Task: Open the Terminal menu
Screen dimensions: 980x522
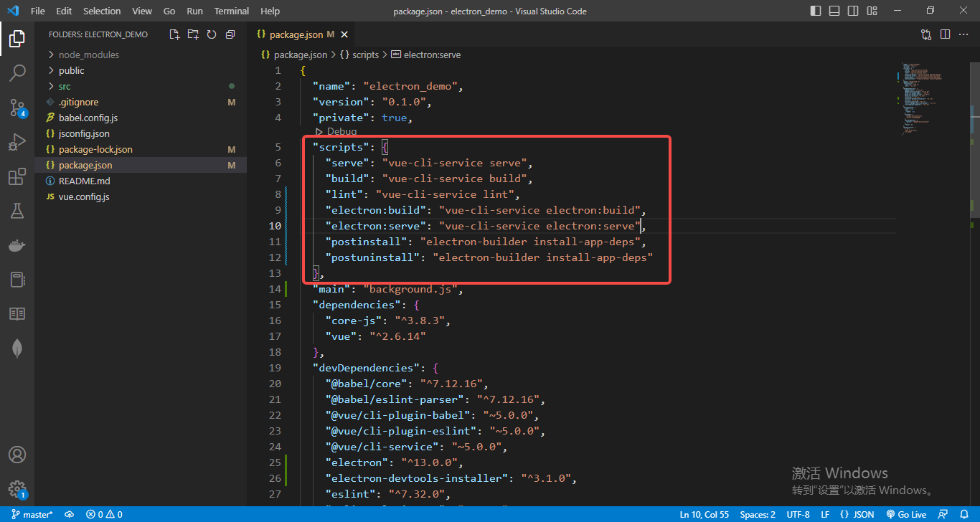Action: (232, 11)
